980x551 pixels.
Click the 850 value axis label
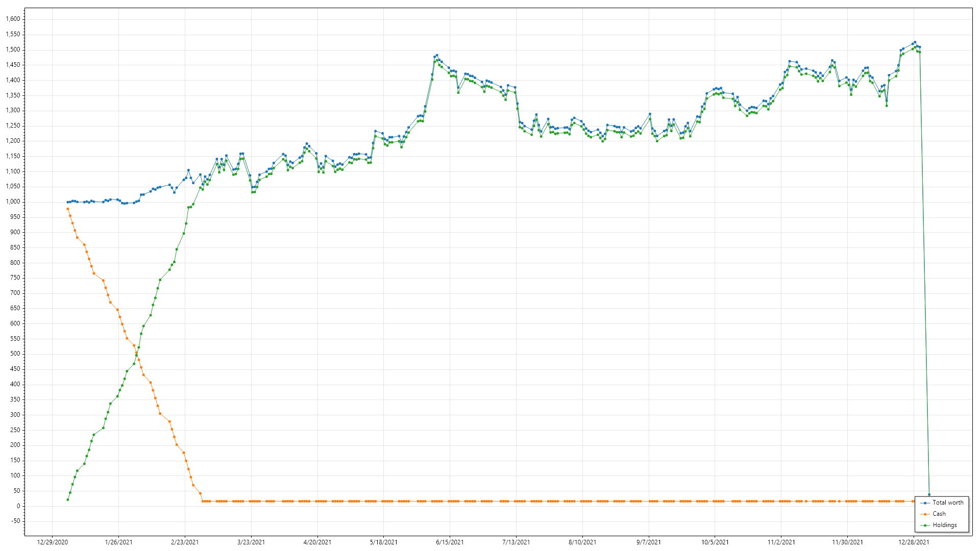click(15, 247)
